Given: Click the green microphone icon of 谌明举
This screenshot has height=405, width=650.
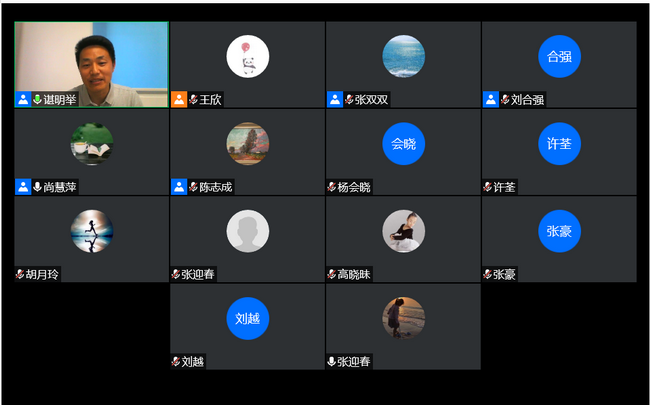Looking at the screenshot, I should (x=37, y=99).
